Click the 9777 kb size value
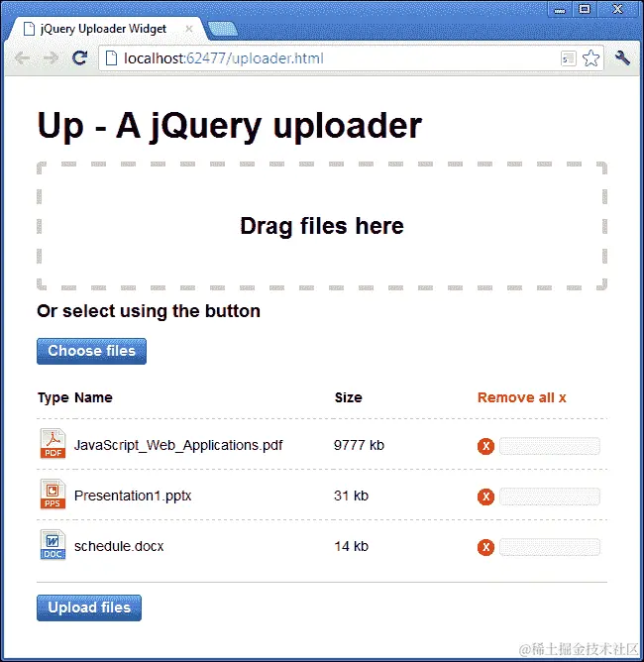Viewport: 644px width, 662px height. [x=359, y=445]
